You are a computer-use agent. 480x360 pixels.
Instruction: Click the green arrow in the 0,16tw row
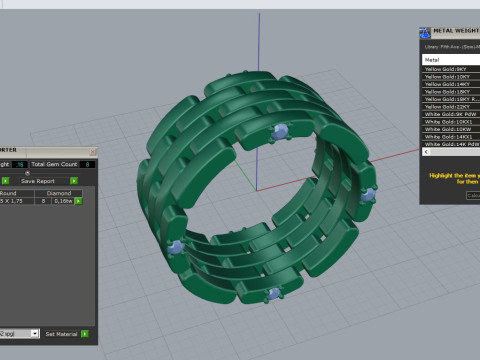pos(78,201)
